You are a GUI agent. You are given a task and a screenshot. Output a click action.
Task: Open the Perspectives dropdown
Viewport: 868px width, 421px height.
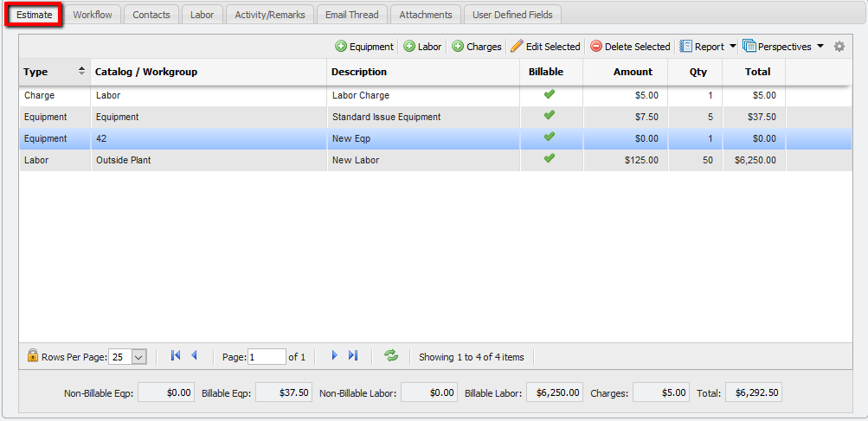coord(820,47)
